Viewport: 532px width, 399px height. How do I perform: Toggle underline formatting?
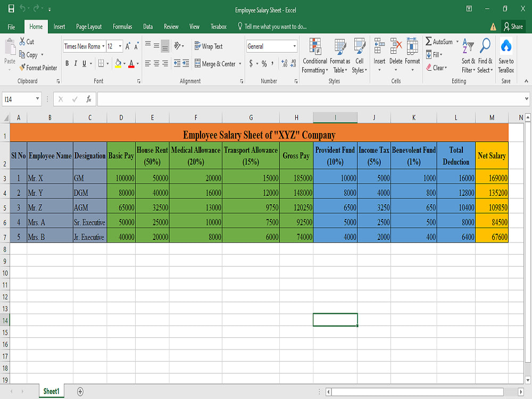coord(85,63)
